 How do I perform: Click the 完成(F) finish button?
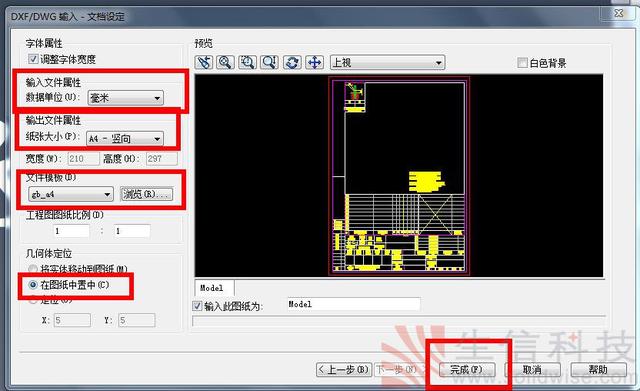point(467,370)
